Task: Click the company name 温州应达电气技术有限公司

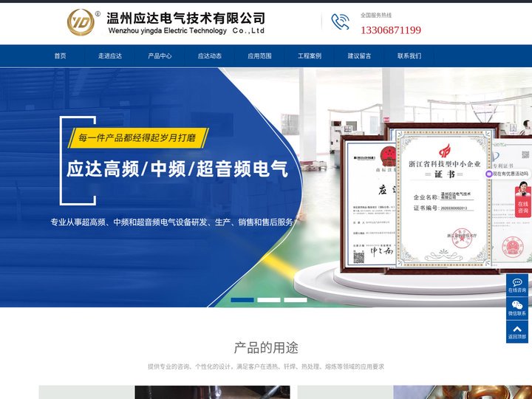Action: point(185,18)
